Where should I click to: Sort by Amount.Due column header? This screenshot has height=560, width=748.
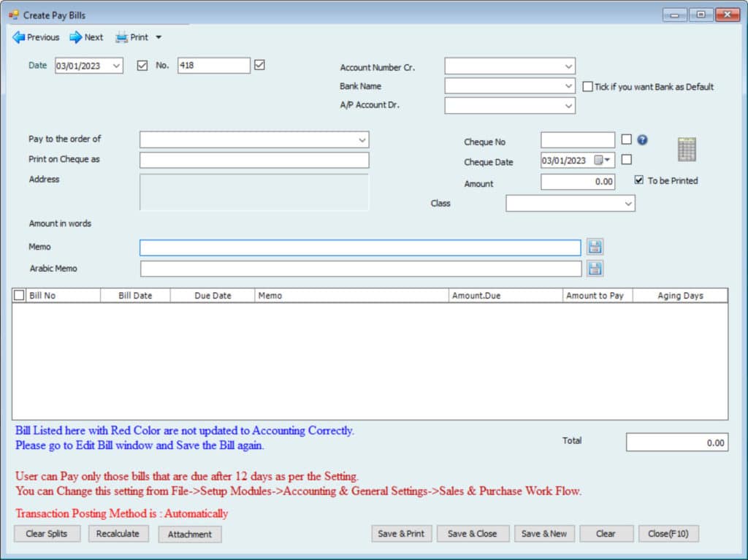click(505, 296)
